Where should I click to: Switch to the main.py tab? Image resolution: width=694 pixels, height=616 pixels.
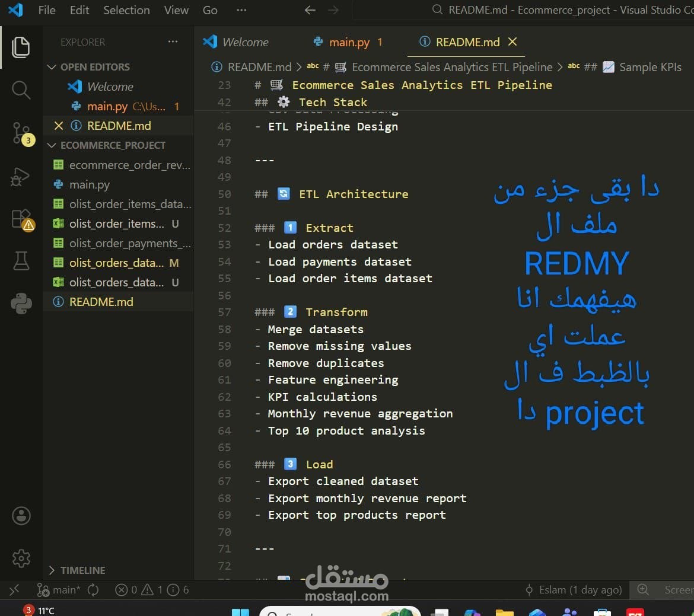tap(348, 42)
